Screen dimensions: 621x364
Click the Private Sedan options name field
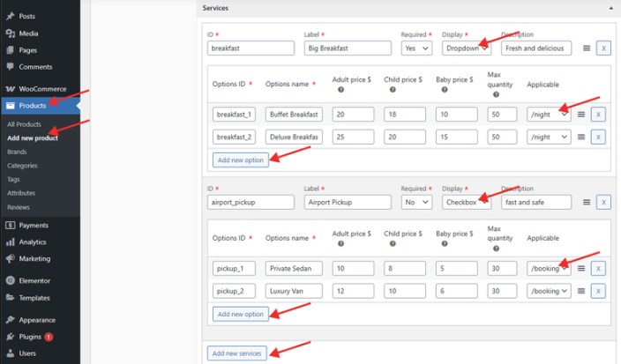click(294, 268)
